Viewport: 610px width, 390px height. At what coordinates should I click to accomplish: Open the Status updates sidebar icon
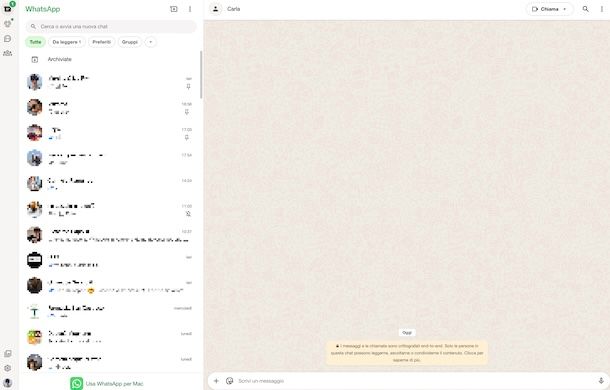pos(7,23)
